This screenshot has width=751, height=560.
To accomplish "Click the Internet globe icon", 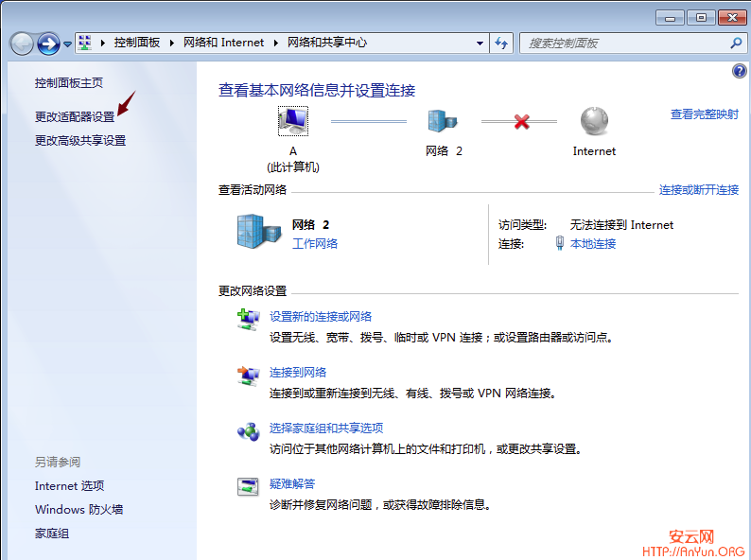I will pyautogui.click(x=594, y=121).
